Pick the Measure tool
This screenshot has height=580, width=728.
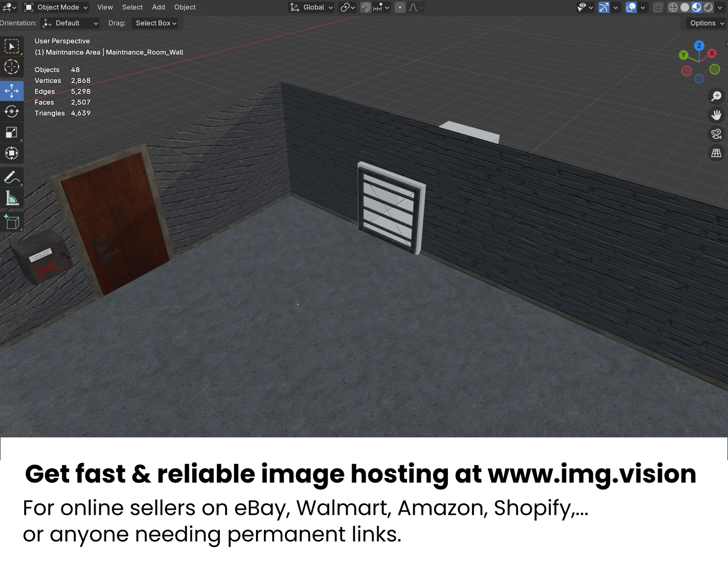(12, 198)
